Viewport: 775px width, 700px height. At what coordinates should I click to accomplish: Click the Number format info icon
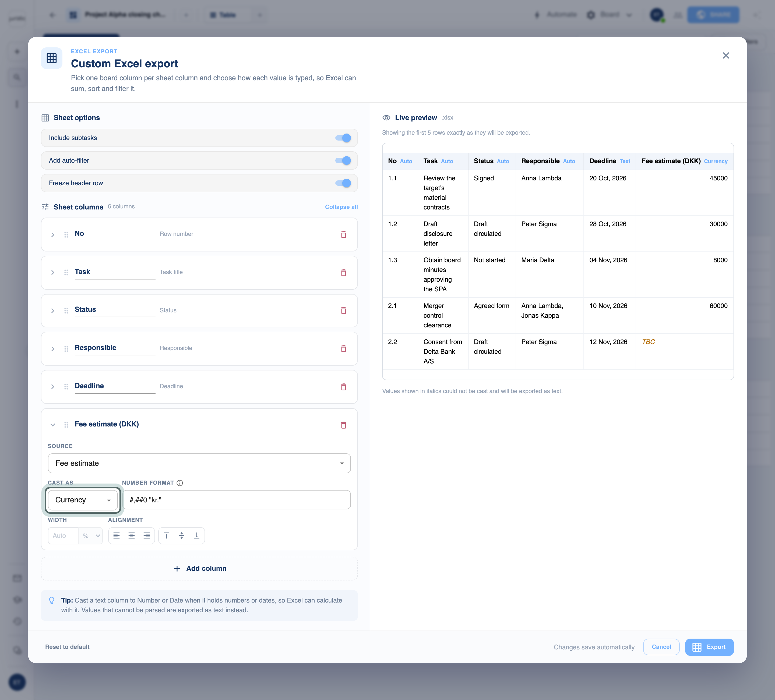point(179,483)
